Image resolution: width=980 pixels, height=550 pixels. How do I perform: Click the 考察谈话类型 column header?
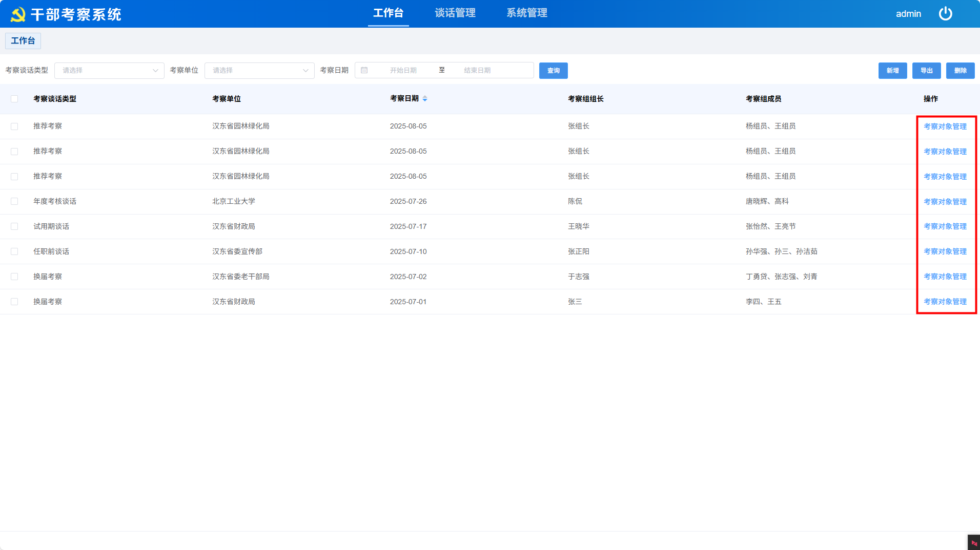(55, 99)
